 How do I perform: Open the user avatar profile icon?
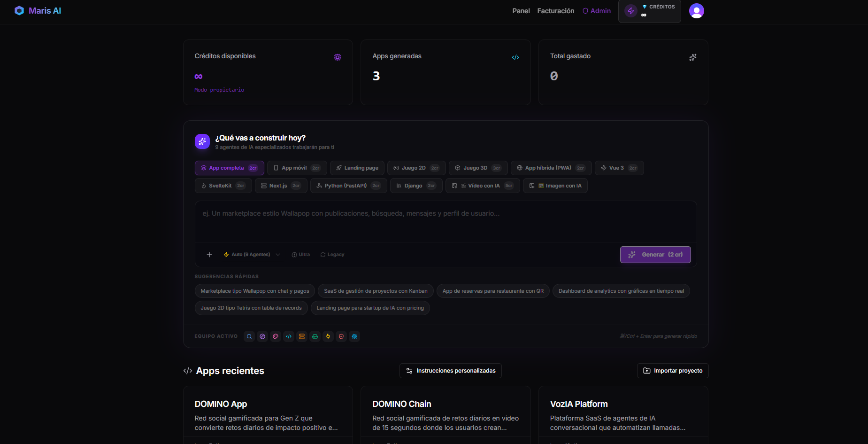coord(696,11)
